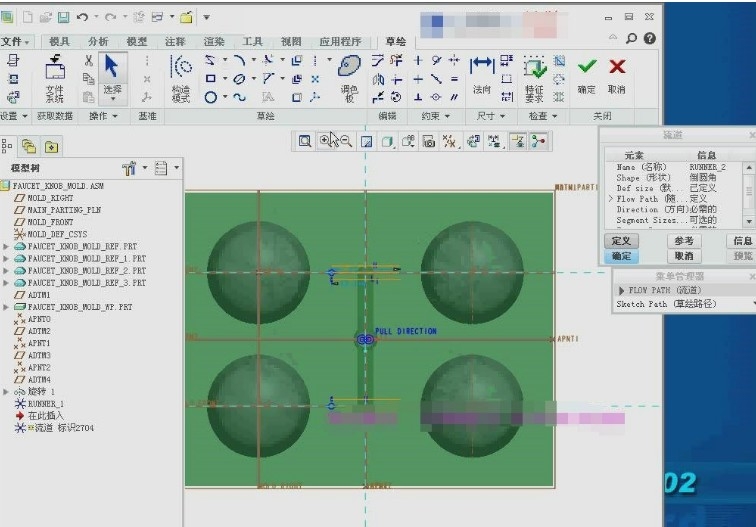Open the 调色板 palette tool
Screen dimensions: 756x527
pyautogui.click(x=350, y=79)
